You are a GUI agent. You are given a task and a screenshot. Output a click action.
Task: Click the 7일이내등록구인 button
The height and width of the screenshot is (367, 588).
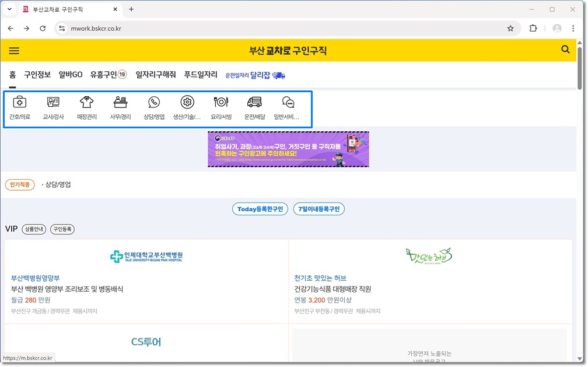[319, 209]
